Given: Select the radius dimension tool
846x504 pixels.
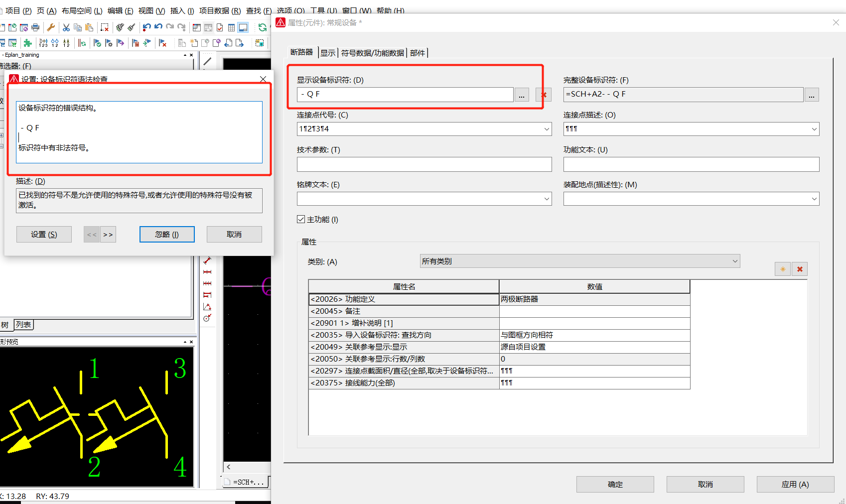Looking at the screenshot, I should [x=207, y=318].
